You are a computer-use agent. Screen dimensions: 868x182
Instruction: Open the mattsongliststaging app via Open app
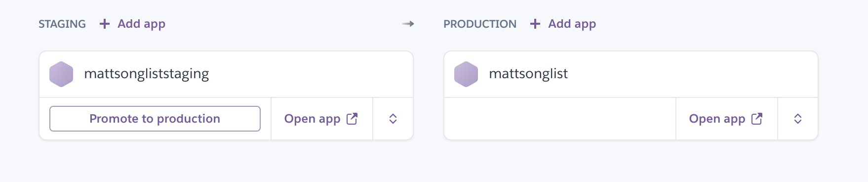point(321,119)
